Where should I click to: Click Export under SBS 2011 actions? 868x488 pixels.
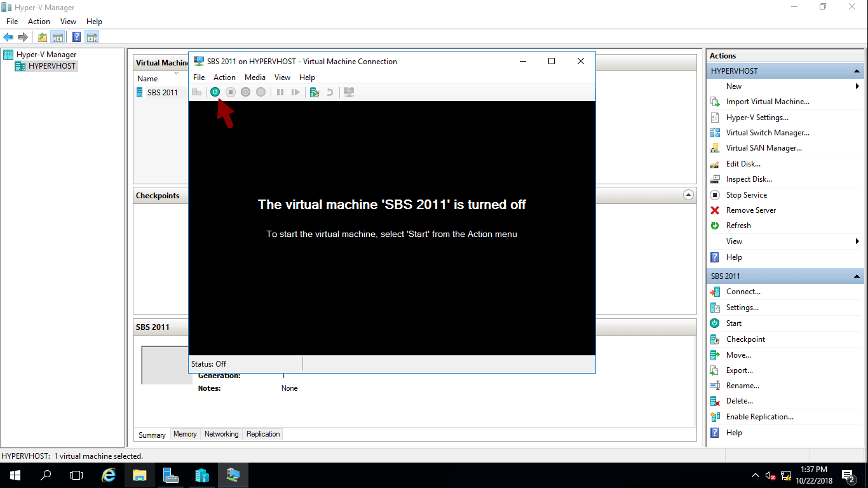[740, 370]
